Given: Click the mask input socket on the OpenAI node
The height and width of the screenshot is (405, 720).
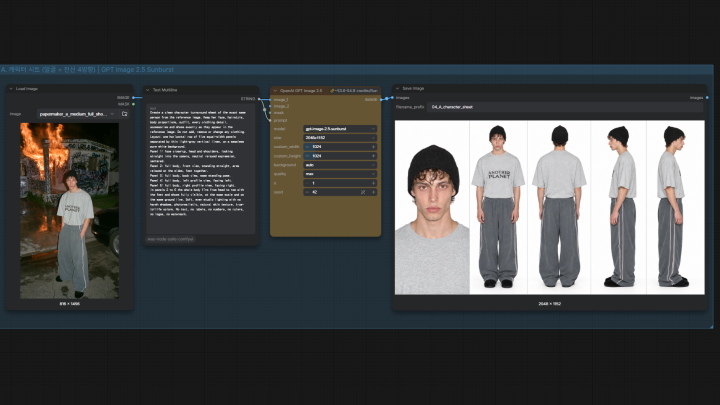Looking at the screenshot, I should (x=270, y=113).
